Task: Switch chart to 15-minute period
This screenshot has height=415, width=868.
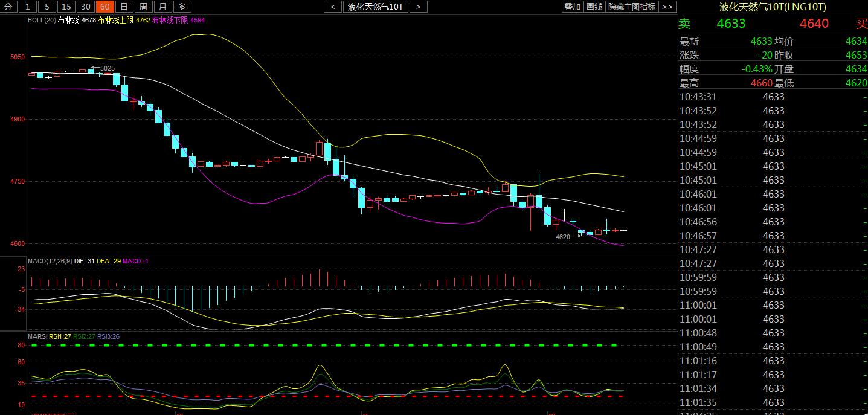Action: (66, 7)
